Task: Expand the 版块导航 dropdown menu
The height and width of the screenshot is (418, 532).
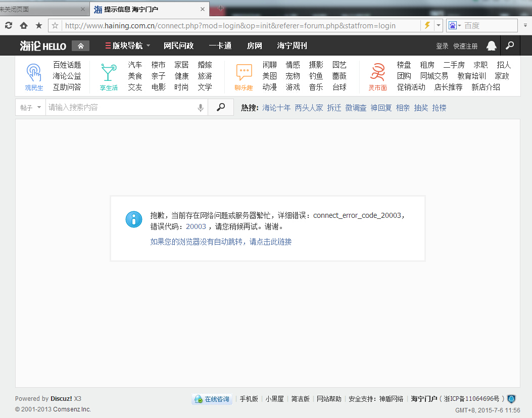Action: 128,46
